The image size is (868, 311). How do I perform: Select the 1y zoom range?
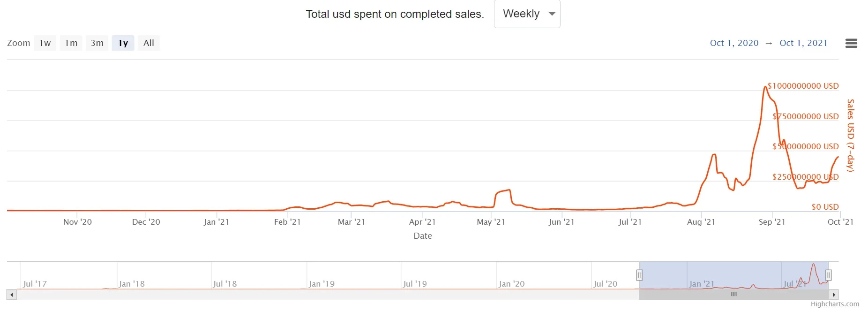123,43
